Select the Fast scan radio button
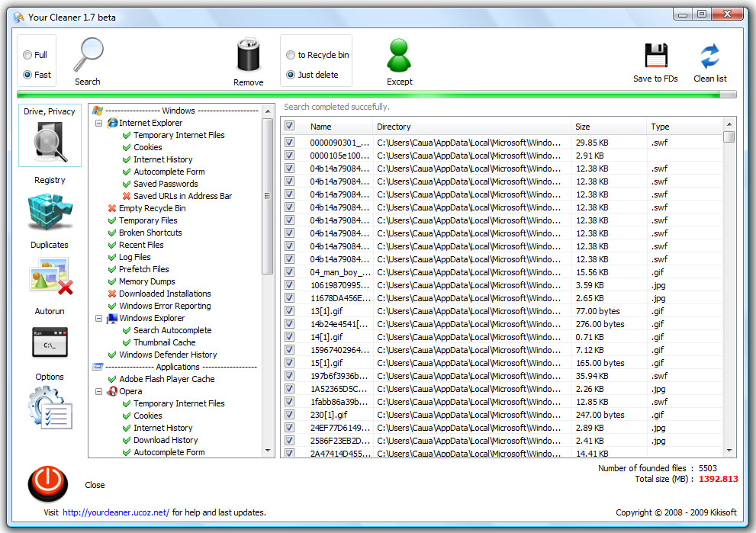Viewport: 756px width, 533px height. [27, 75]
